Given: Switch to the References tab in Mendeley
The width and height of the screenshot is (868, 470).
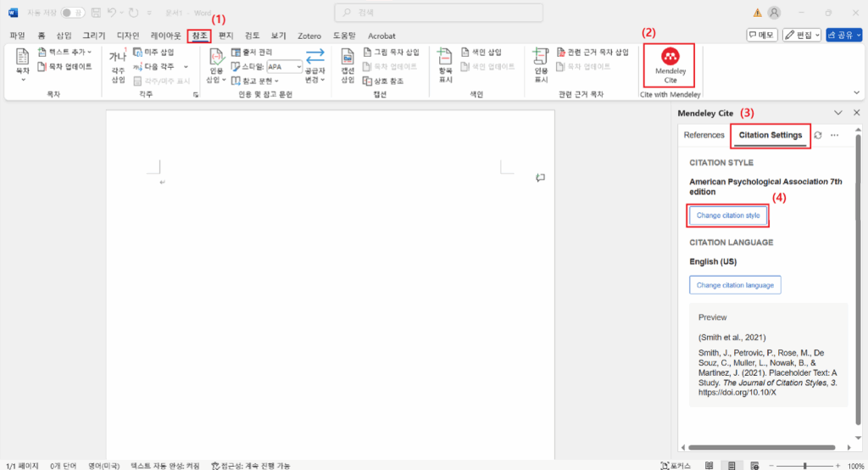Looking at the screenshot, I should 704,135.
